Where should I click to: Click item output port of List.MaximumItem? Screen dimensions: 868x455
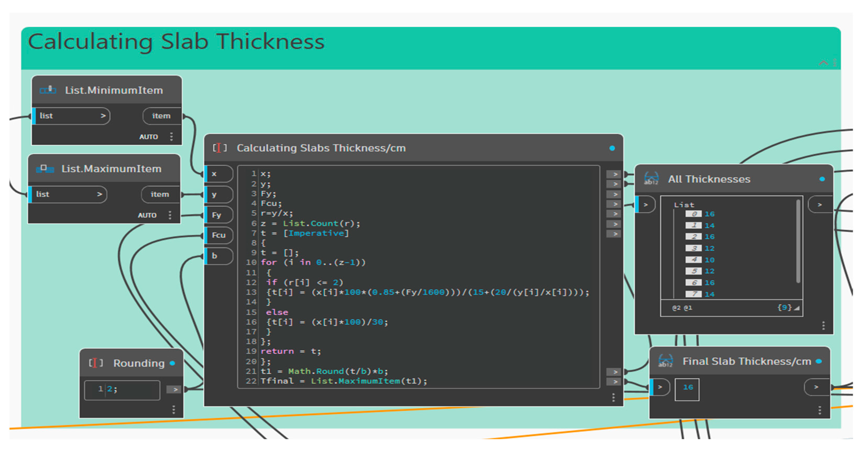[160, 194]
